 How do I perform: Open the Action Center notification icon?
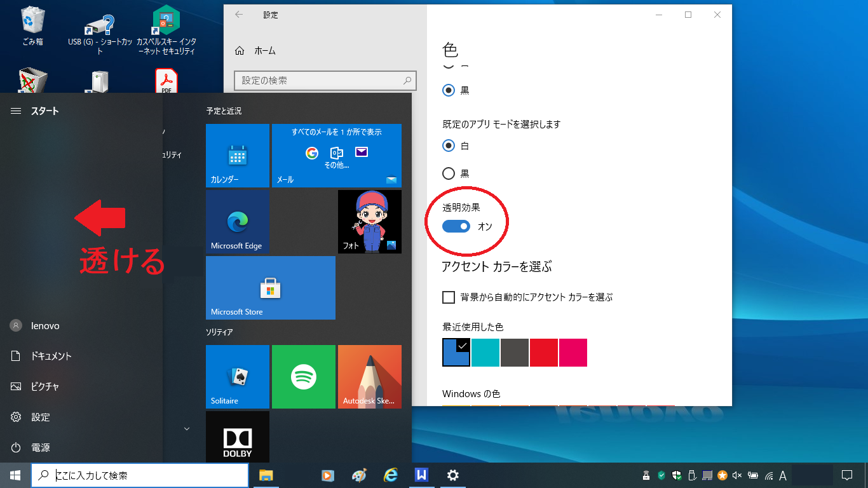846,475
